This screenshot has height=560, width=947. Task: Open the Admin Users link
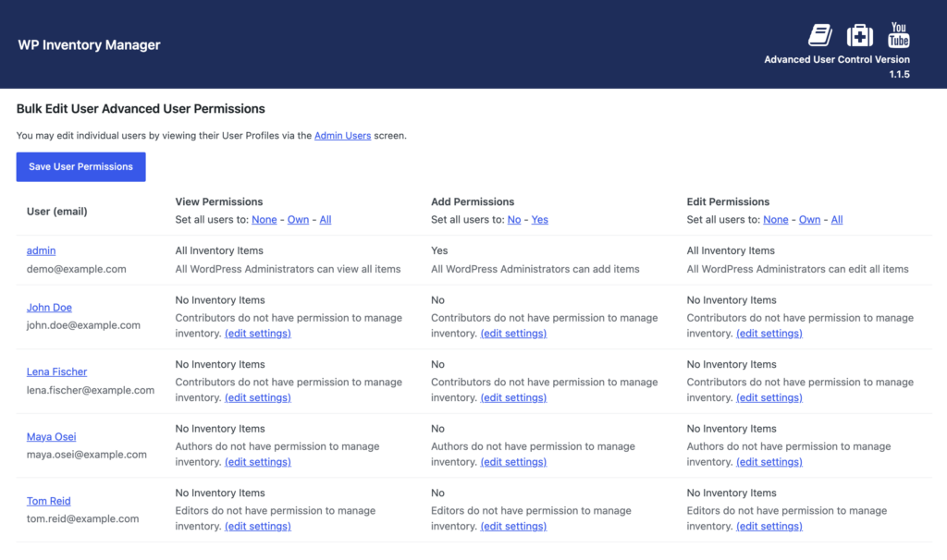(342, 135)
